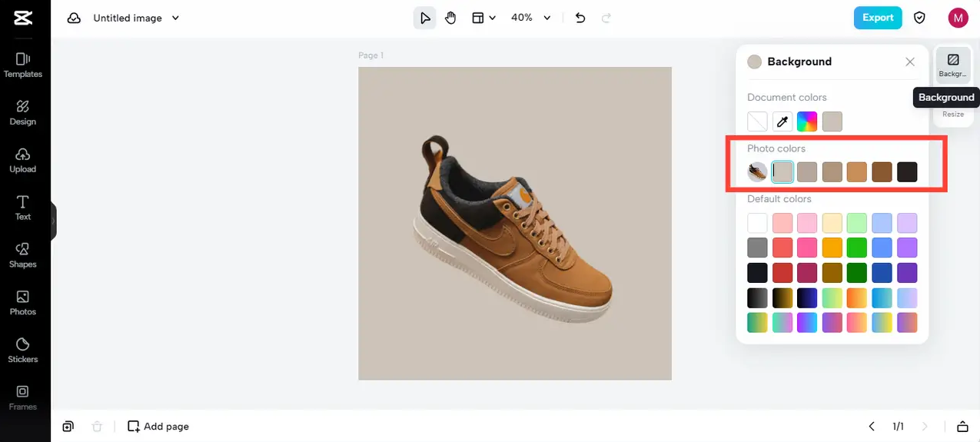Image resolution: width=980 pixels, height=442 pixels.
Task: Open the Templates sidebar panel
Action: click(x=23, y=65)
